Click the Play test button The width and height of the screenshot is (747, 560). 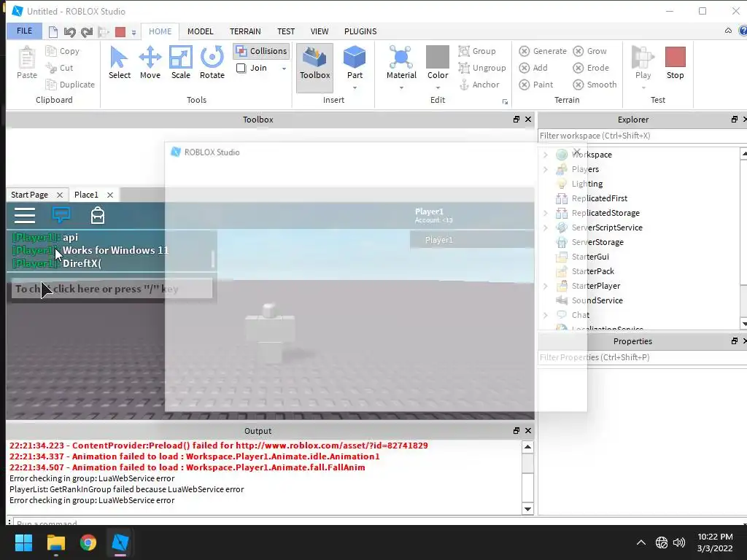(x=643, y=63)
